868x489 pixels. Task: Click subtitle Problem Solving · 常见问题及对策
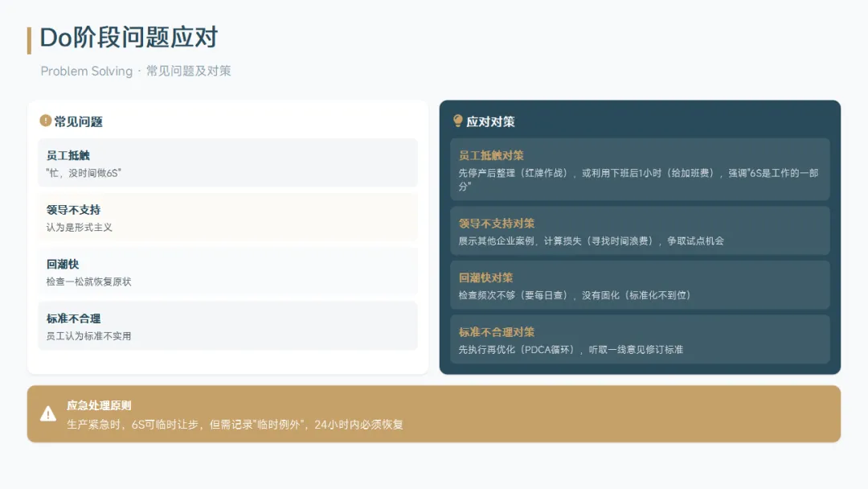(x=136, y=71)
